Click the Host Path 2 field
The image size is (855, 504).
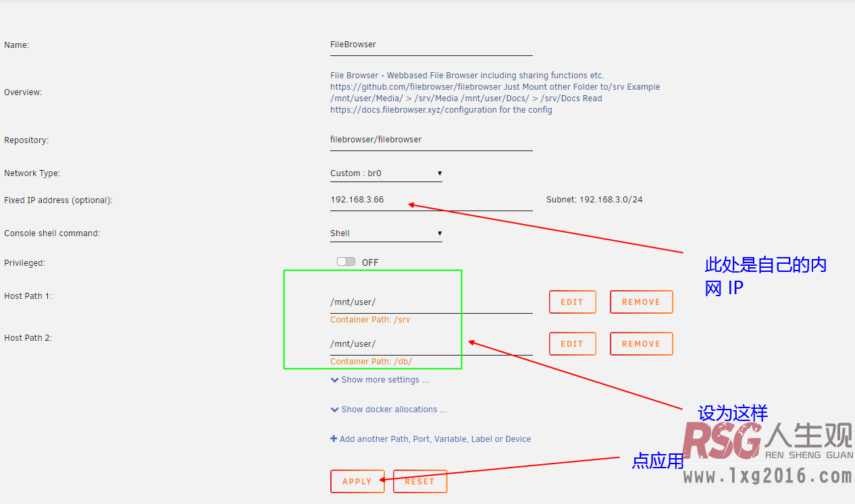(431, 344)
